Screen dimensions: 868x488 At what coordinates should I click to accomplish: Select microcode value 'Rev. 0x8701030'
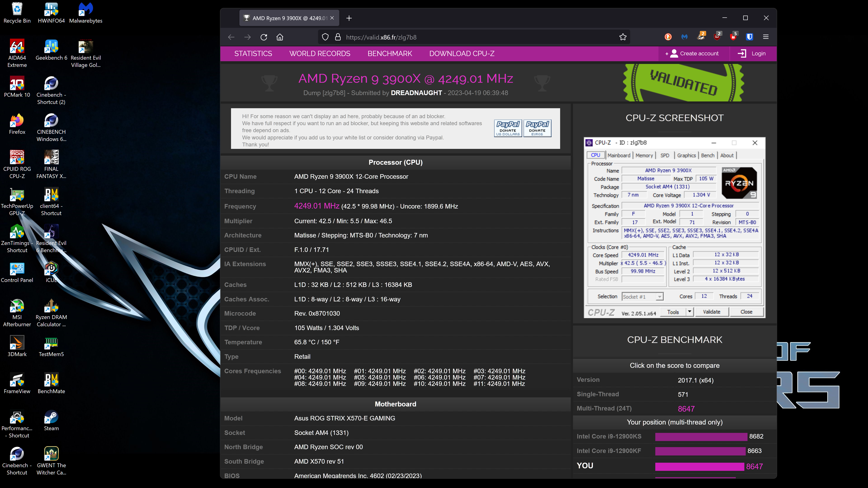[x=317, y=314]
